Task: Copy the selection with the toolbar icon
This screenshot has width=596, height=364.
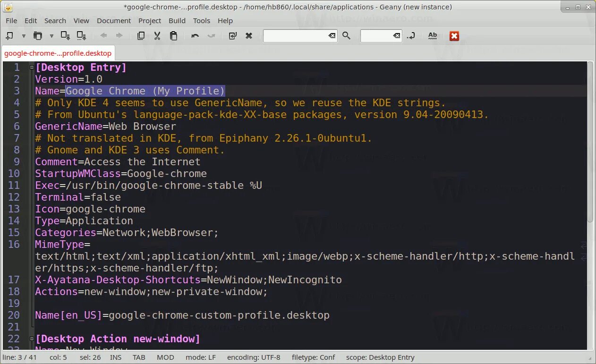Action: [141, 36]
